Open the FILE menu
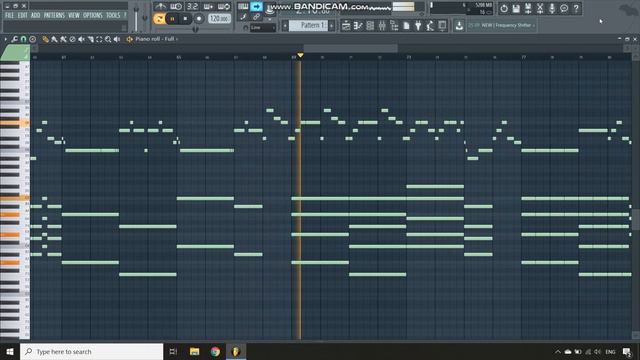640x360 pixels. (9, 16)
